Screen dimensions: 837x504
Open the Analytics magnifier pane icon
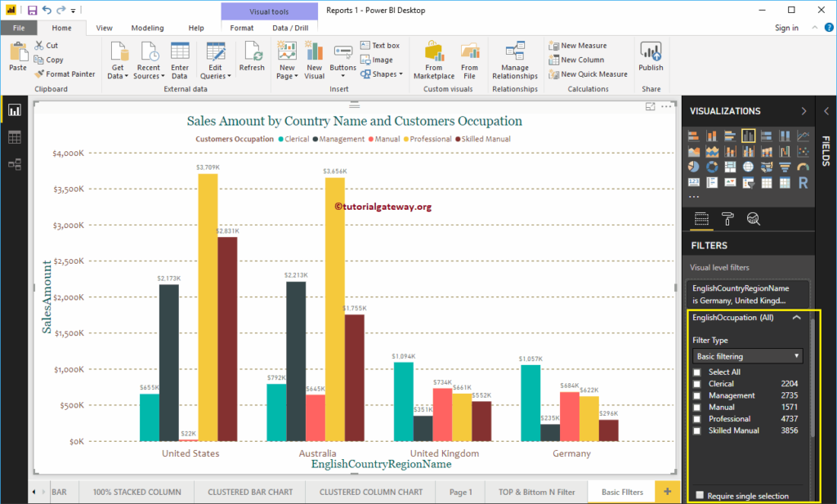[x=753, y=219]
